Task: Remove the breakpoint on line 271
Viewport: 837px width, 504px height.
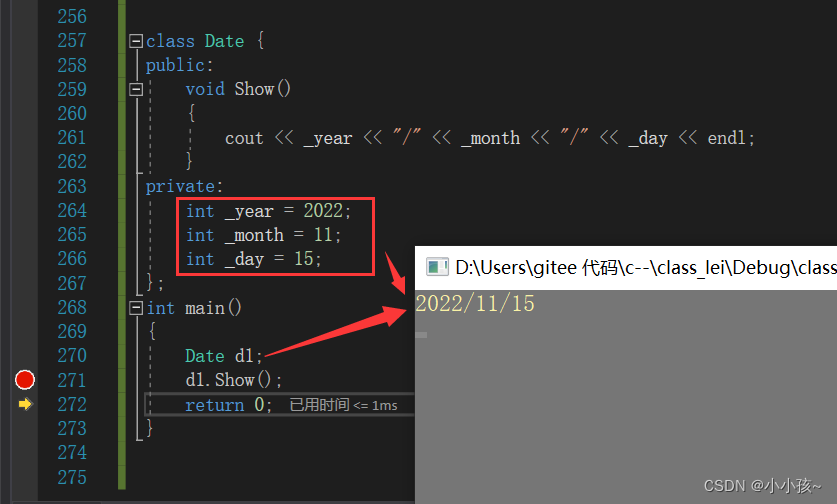Action: click(x=25, y=380)
